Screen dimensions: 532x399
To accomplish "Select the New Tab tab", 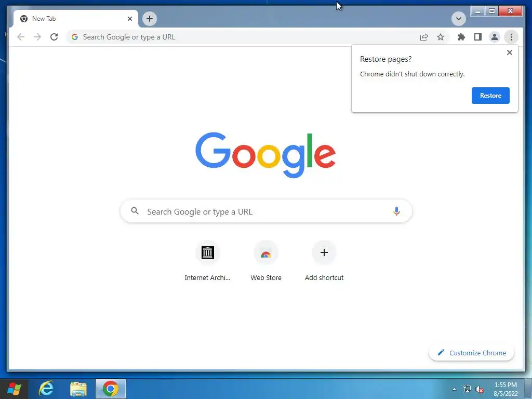I will pos(76,19).
